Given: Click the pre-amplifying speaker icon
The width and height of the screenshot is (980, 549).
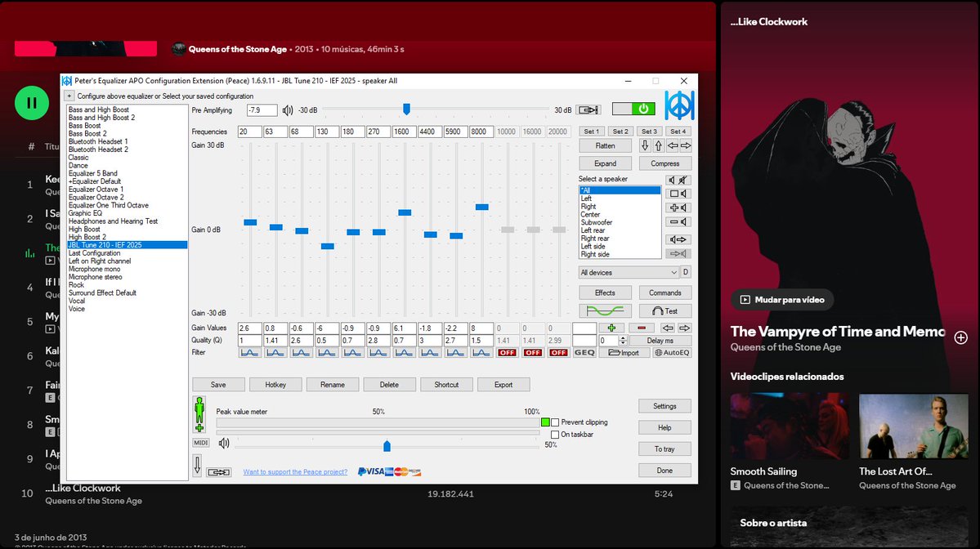Looking at the screenshot, I should (288, 110).
